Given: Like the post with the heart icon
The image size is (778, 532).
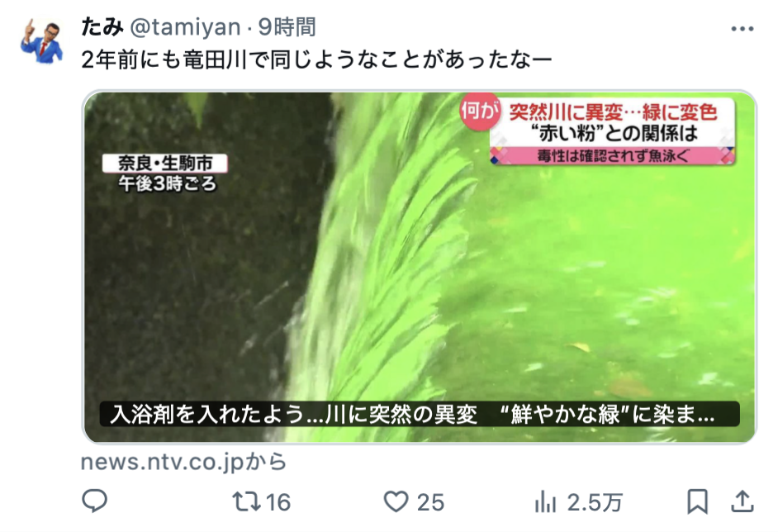Looking at the screenshot, I should coord(396,501).
